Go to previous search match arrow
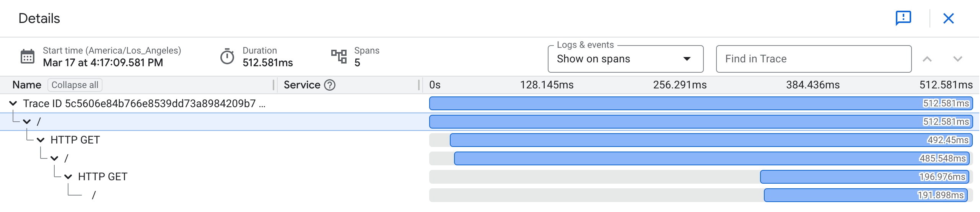The width and height of the screenshot is (980, 212). 927,59
